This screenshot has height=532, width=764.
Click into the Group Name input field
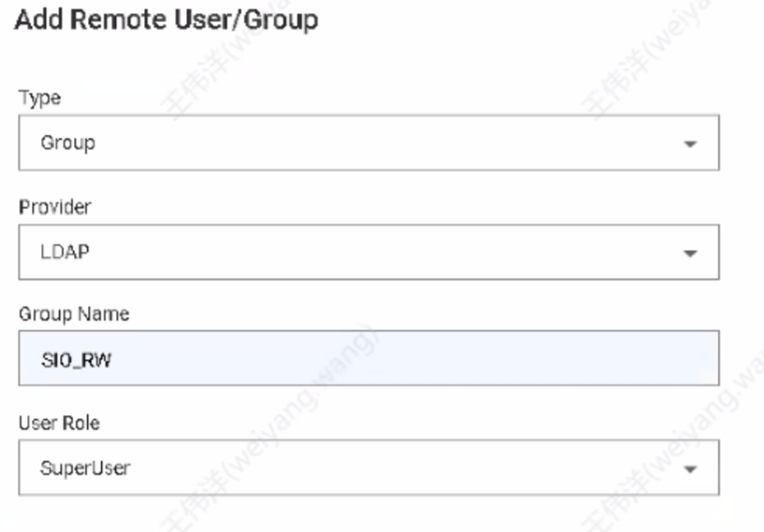(368, 358)
